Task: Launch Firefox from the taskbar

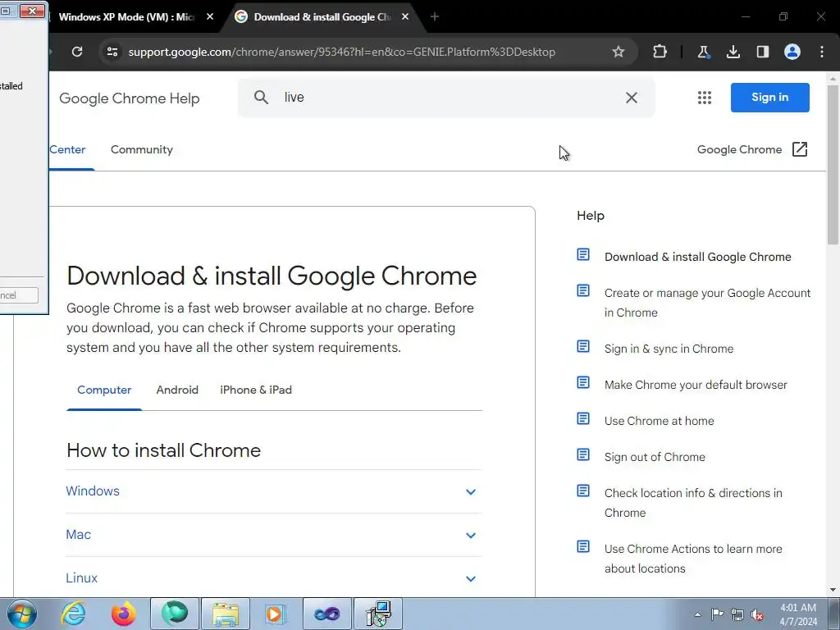Action: coord(124,614)
